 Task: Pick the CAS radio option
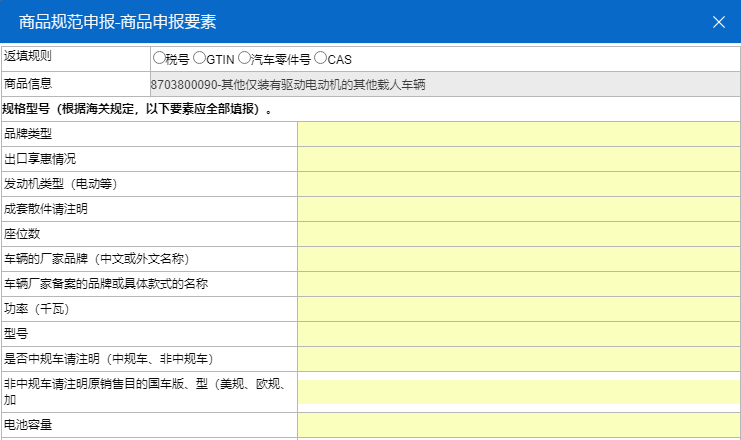[x=320, y=59]
